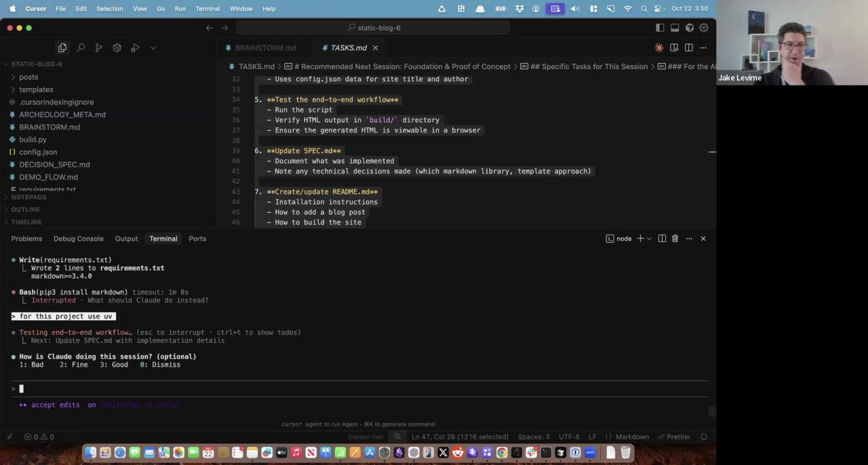868x465 pixels.
Task: Open the Search view in sidebar
Action: [x=81, y=47]
